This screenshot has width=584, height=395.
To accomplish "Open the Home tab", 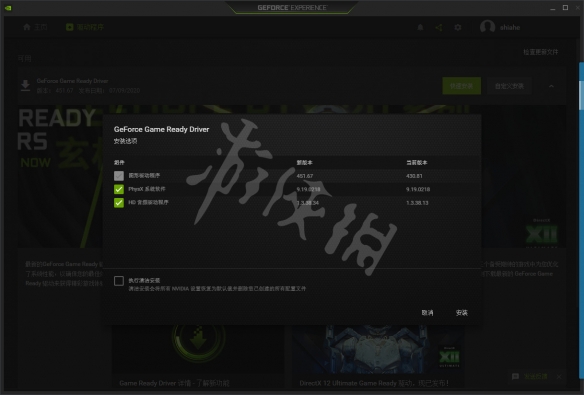I will (35, 27).
